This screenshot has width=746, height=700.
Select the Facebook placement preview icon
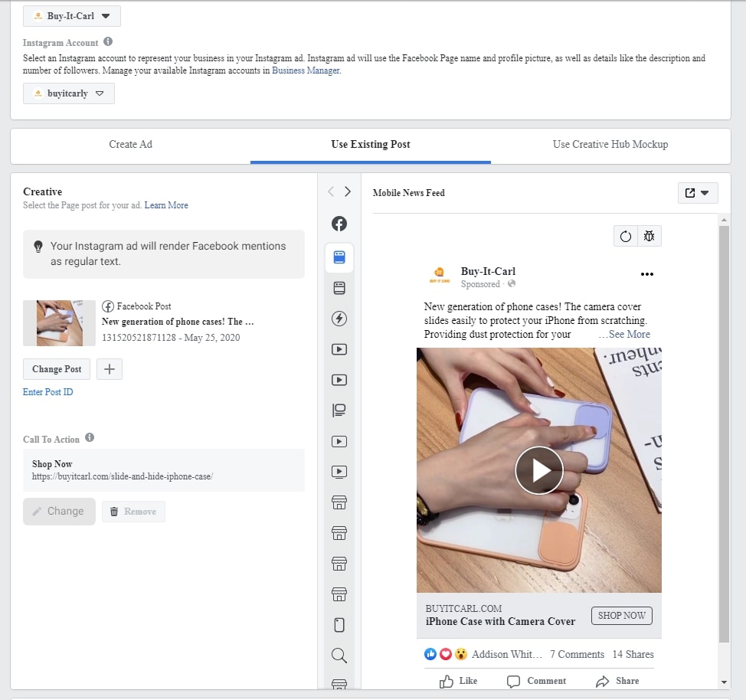tap(339, 224)
